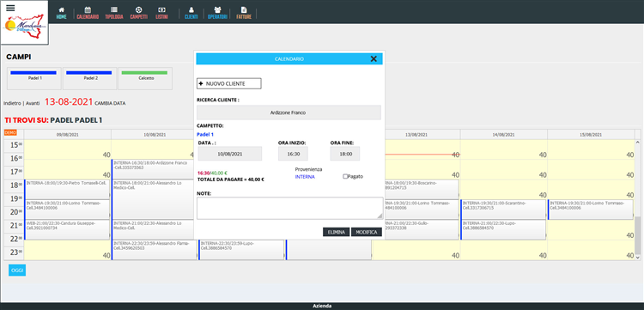Click the Data field showing 10/08/2021
This screenshot has width=644, height=310.
[x=229, y=154]
